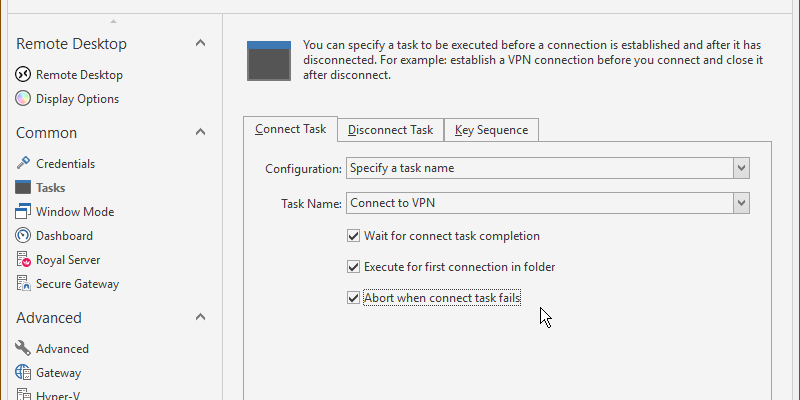This screenshot has width=800, height=400.
Task: Toggle Execute for first connection in folder
Action: click(x=353, y=267)
